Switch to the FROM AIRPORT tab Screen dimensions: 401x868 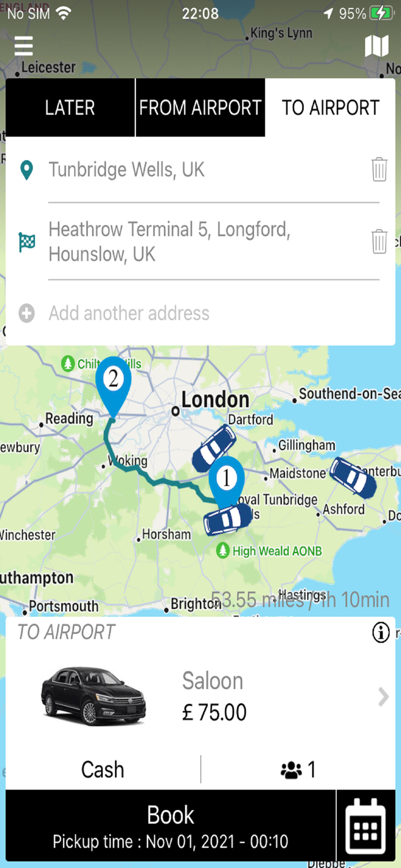coord(200,108)
